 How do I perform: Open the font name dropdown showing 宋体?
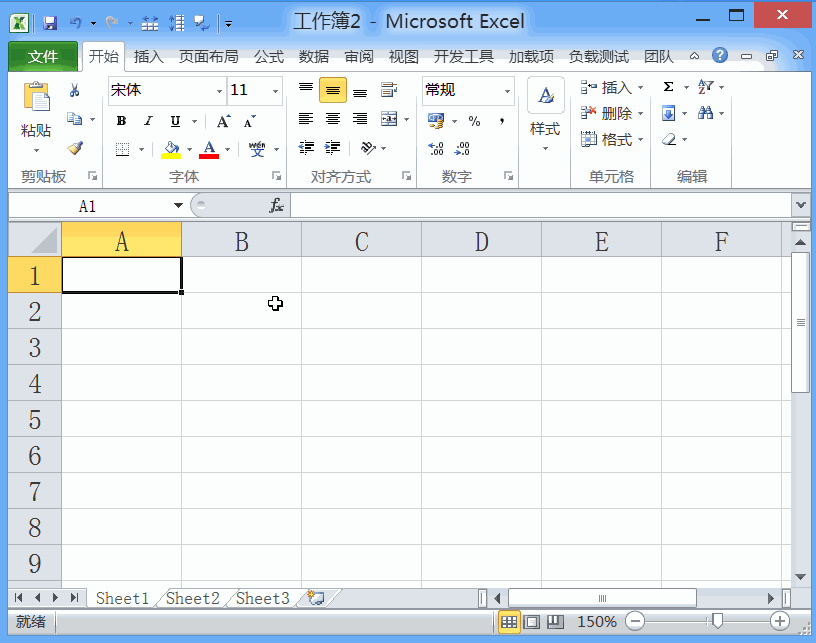tap(218, 90)
